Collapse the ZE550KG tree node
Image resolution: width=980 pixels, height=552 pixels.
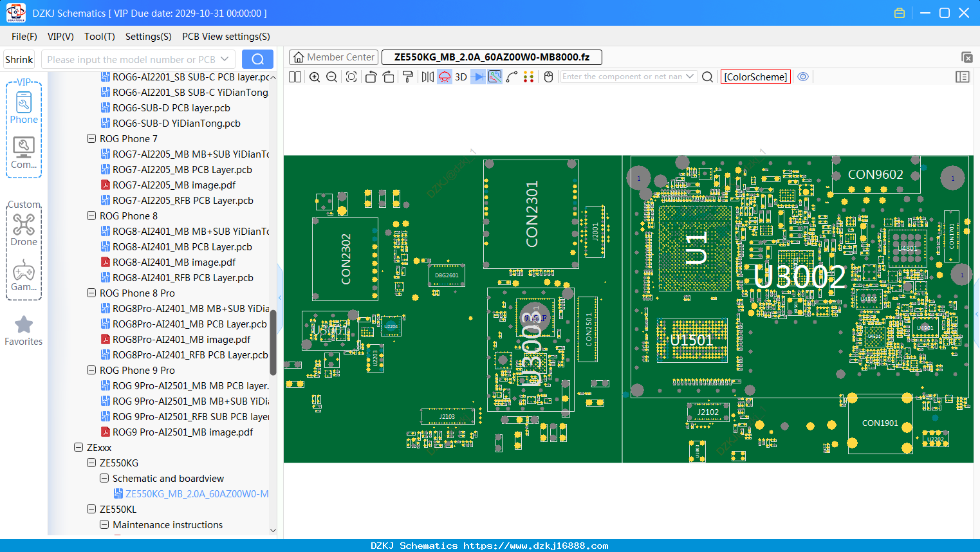tap(91, 463)
